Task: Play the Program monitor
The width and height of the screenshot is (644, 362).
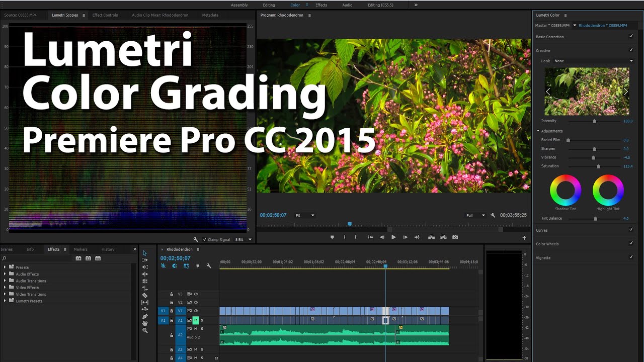Action: pos(393,237)
